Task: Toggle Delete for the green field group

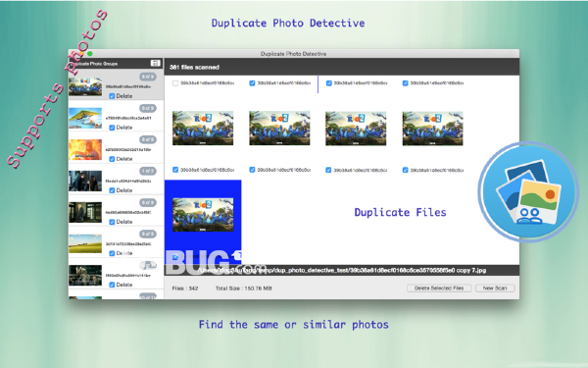Action: pyautogui.click(x=112, y=253)
